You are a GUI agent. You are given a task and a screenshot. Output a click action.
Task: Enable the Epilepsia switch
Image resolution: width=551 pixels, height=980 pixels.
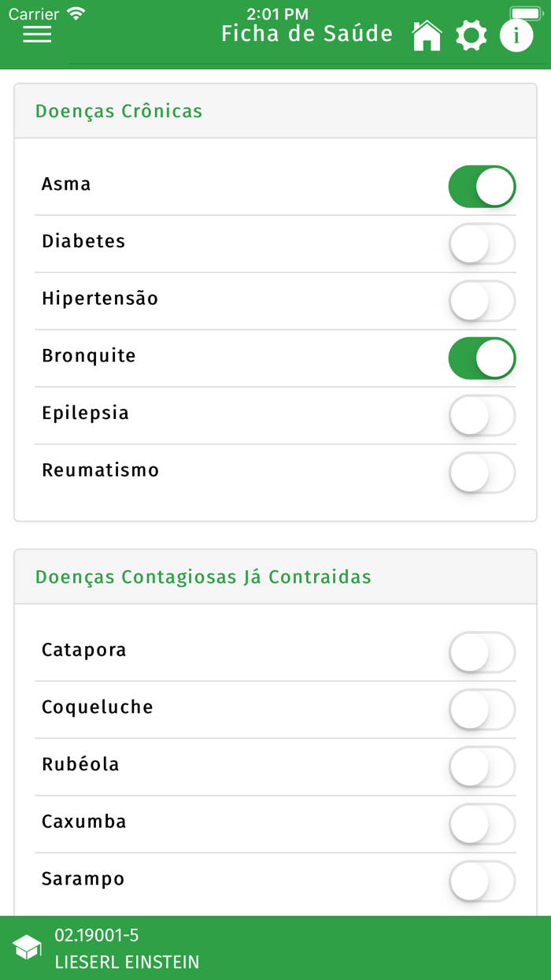482,415
